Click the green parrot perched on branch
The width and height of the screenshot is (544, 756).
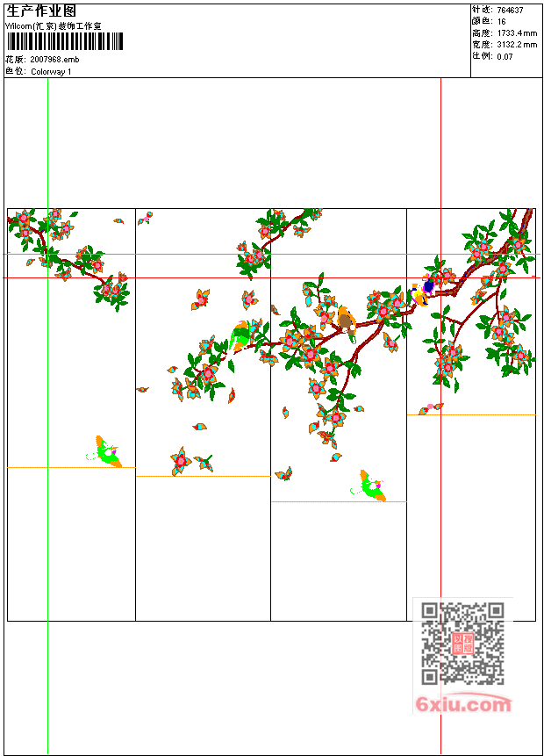241,335
